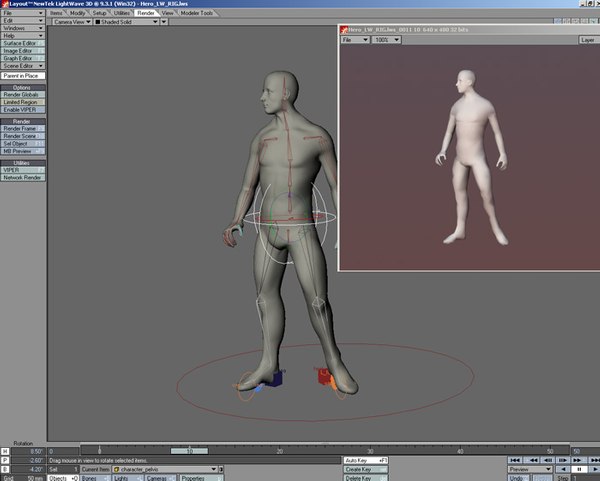The width and height of the screenshot is (600, 481).
Task: Click the Render Scene button
Action: tap(23, 136)
